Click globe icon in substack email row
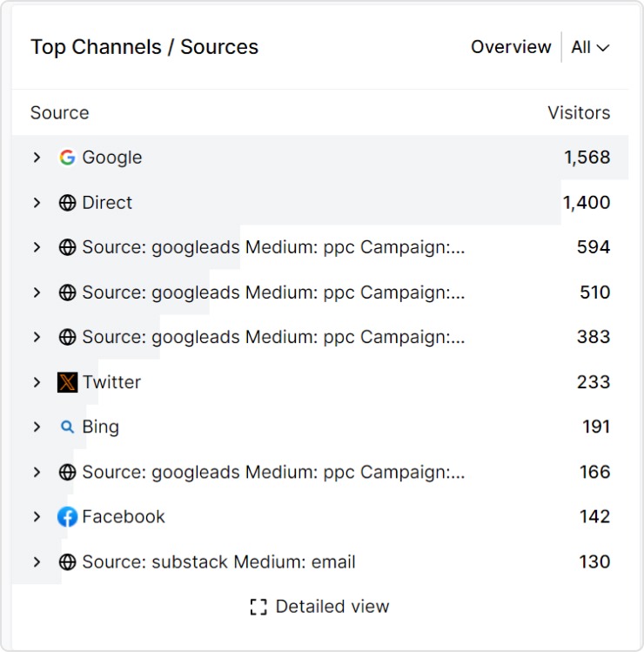This screenshot has height=652, width=644. click(x=67, y=562)
